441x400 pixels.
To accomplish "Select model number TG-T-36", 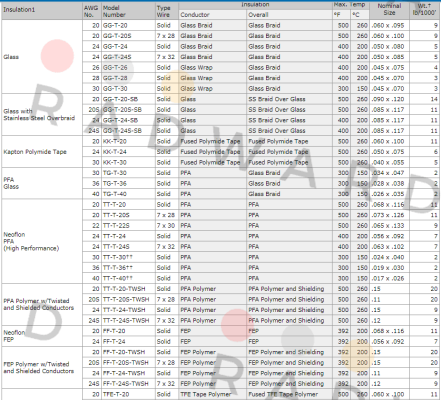I will point(128,183).
